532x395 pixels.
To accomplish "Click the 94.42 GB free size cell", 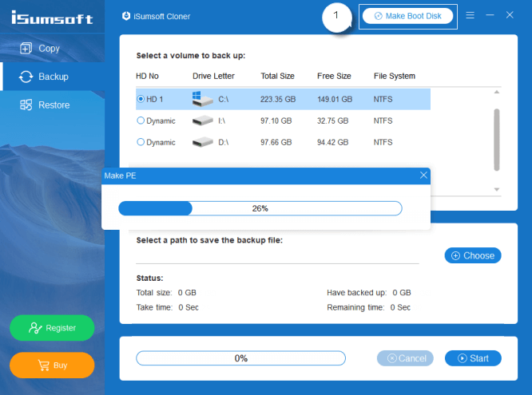I will [332, 142].
